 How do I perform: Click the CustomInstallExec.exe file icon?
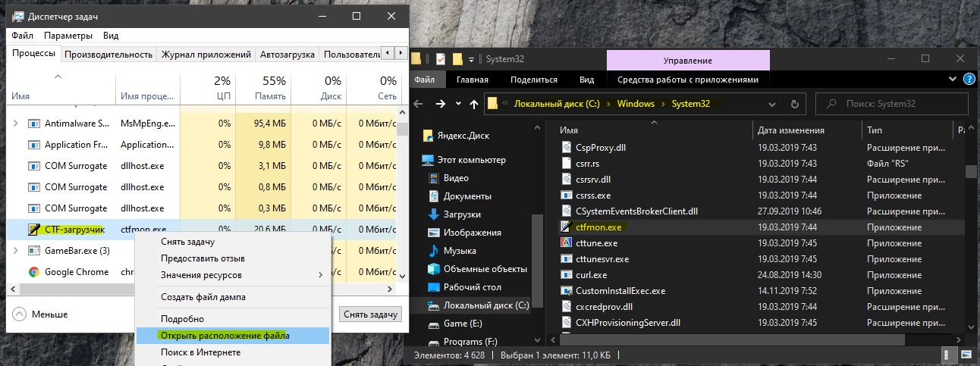[x=565, y=290]
